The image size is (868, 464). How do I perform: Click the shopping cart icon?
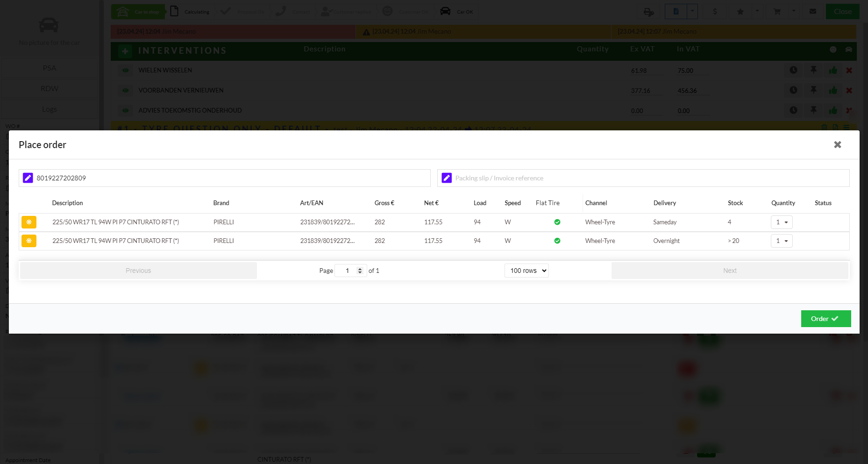tap(777, 12)
